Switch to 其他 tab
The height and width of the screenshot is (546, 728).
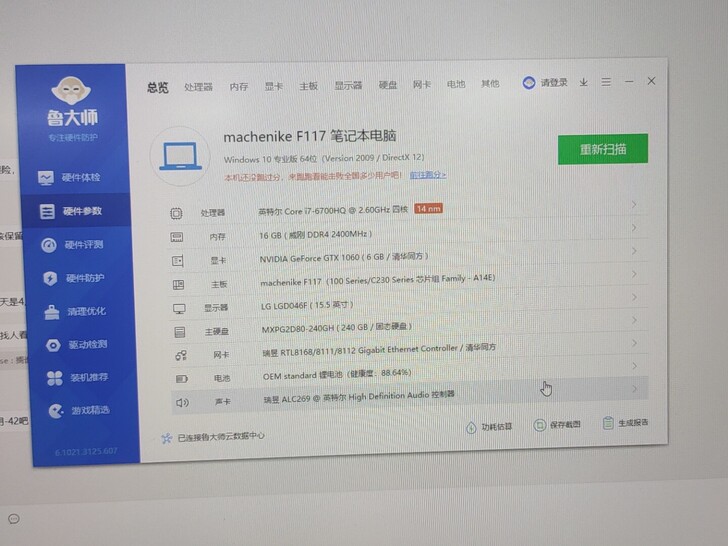(x=490, y=84)
